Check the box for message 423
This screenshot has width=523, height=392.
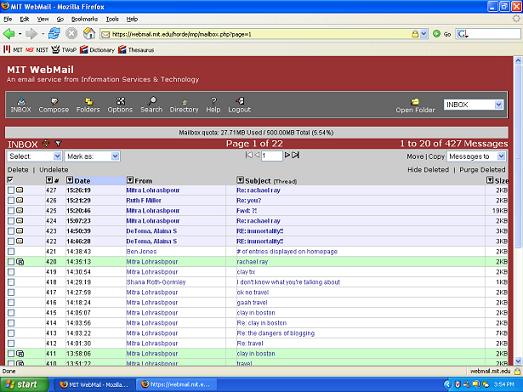click(x=11, y=231)
